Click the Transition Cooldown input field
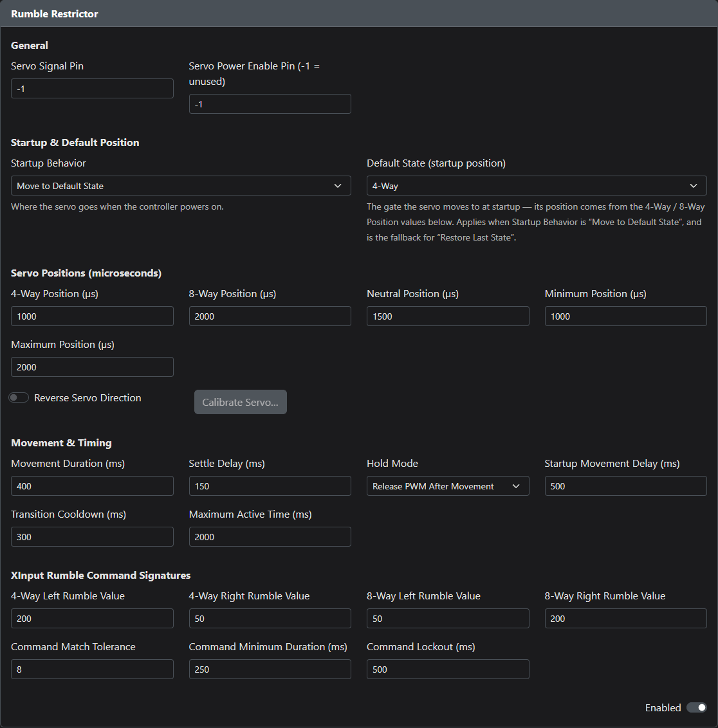The image size is (718, 728). [x=92, y=537]
